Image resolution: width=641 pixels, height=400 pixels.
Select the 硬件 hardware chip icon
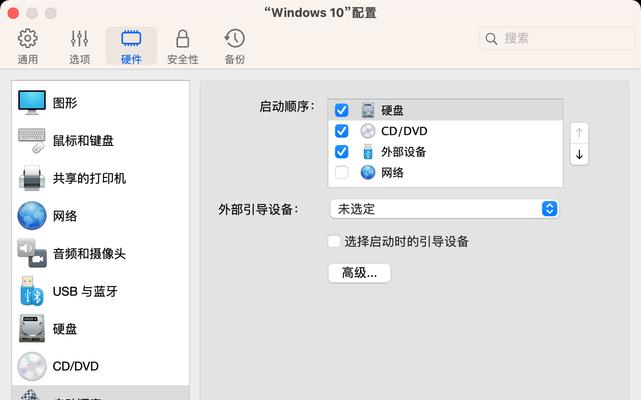click(x=131, y=38)
